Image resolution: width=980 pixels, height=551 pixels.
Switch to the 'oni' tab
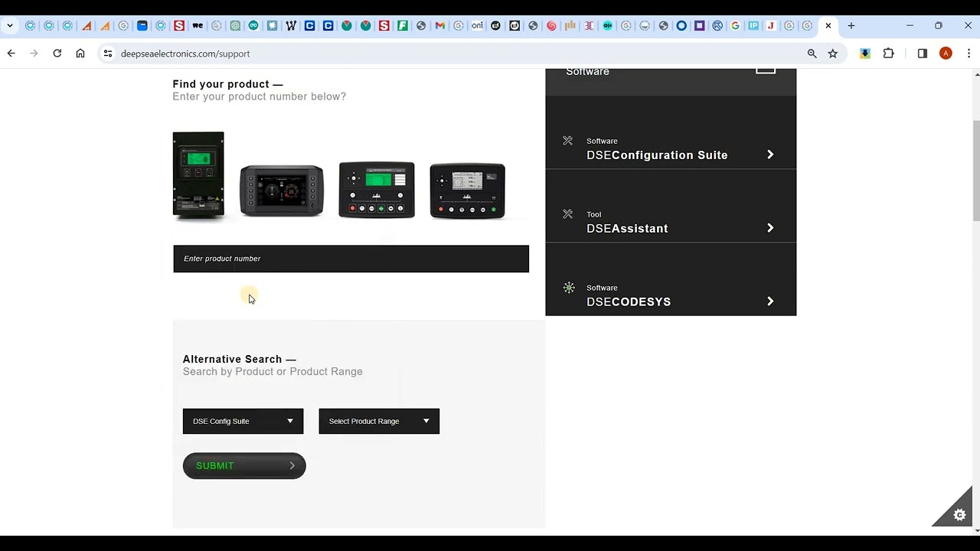[477, 25]
